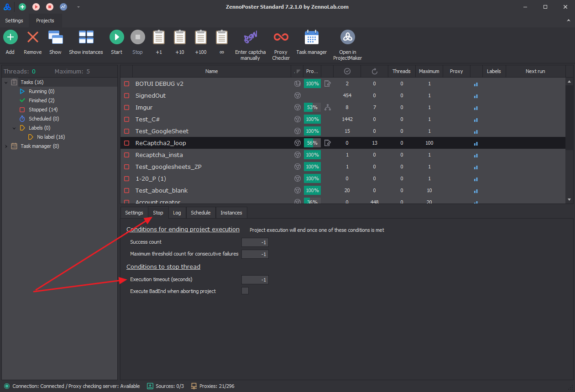Filter by Running (0) tasks
Image resolution: width=575 pixels, height=392 pixels.
coord(42,91)
